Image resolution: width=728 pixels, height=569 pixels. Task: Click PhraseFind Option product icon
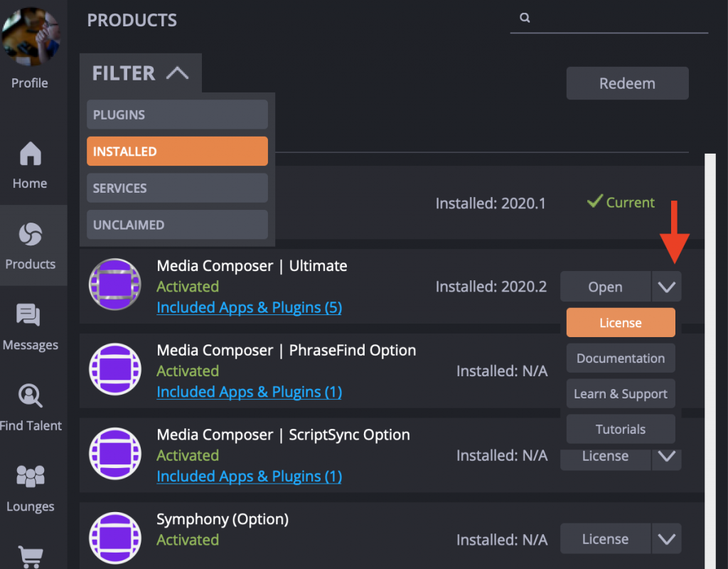click(115, 369)
